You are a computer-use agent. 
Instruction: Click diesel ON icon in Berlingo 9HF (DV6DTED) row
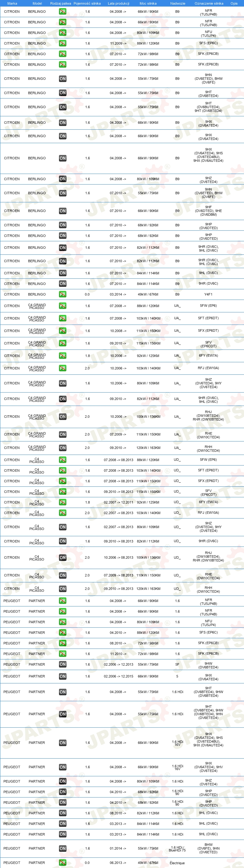coord(62,211)
